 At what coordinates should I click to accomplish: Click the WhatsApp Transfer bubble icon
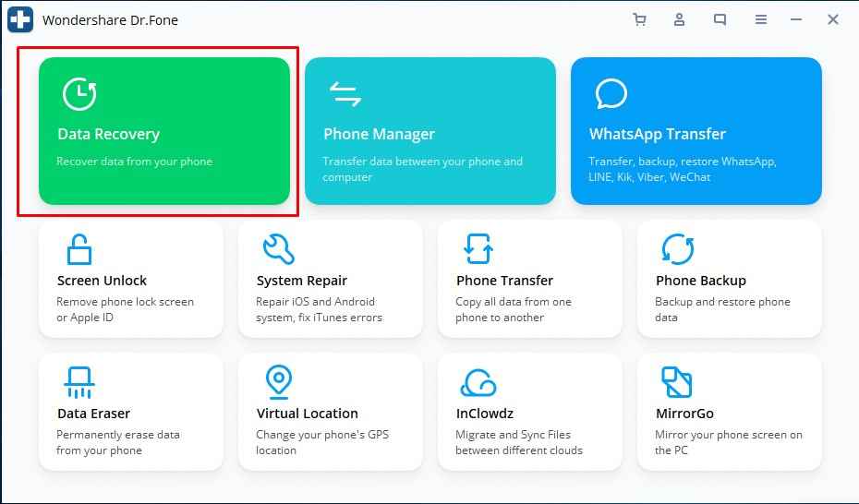(611, 94)
